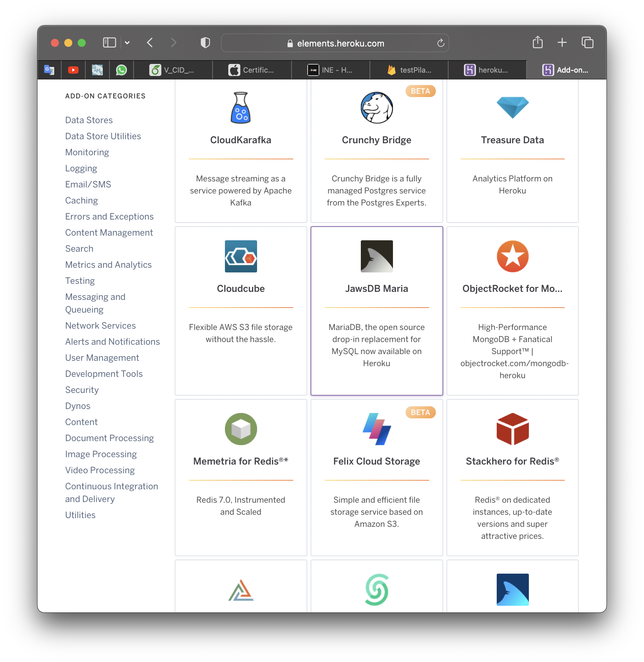Toggle the Safari sidebar
The width and height of the screenshot is (644, 662).
(x=109, y=43)
